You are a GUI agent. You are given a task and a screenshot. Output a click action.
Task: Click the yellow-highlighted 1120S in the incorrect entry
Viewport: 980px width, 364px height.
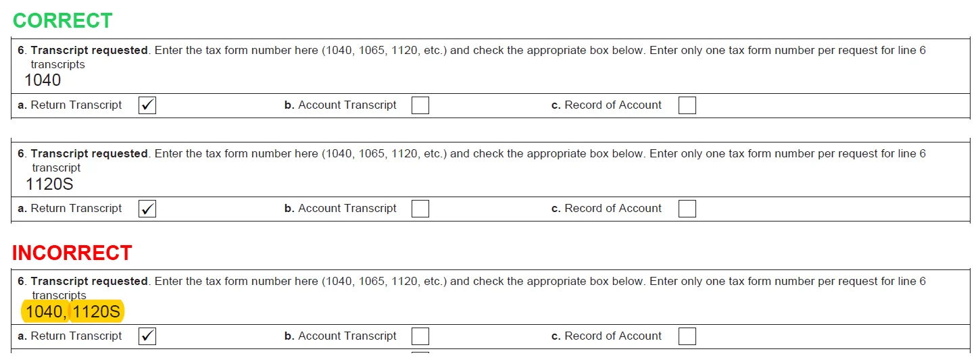97,311
